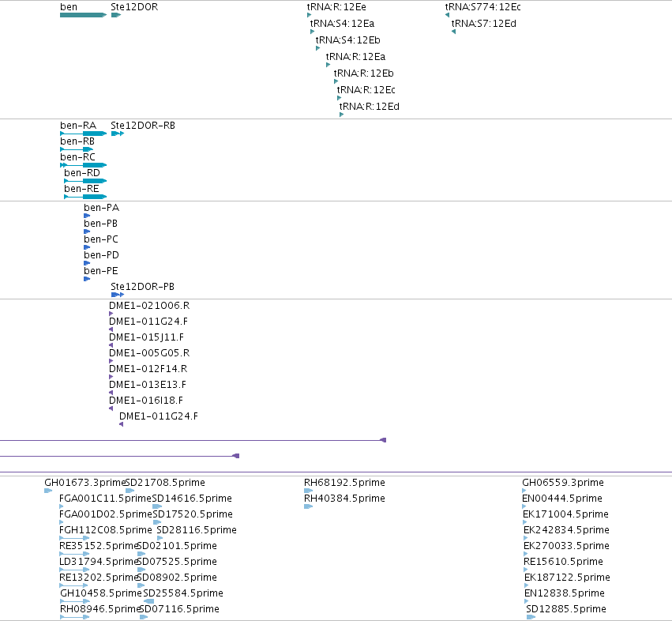The height and width of the screenshot is (621, 672).
Task: Open the Ste12DOR-RB transcript
Action: click(118, 134)
